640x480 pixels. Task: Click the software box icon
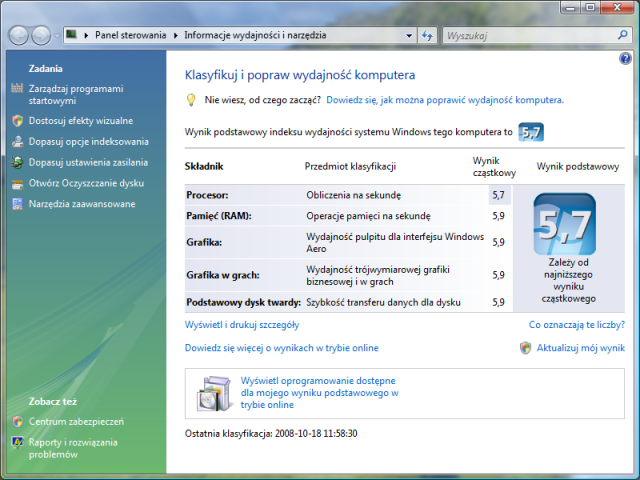(214, 393)
